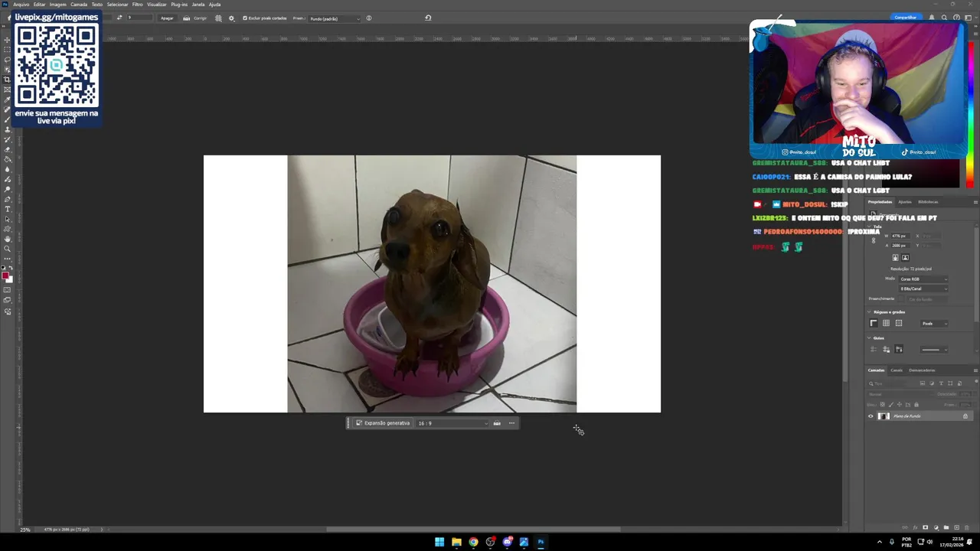
Task: Collapse the Réguas e grades section
Action: (x=870, y=312)
